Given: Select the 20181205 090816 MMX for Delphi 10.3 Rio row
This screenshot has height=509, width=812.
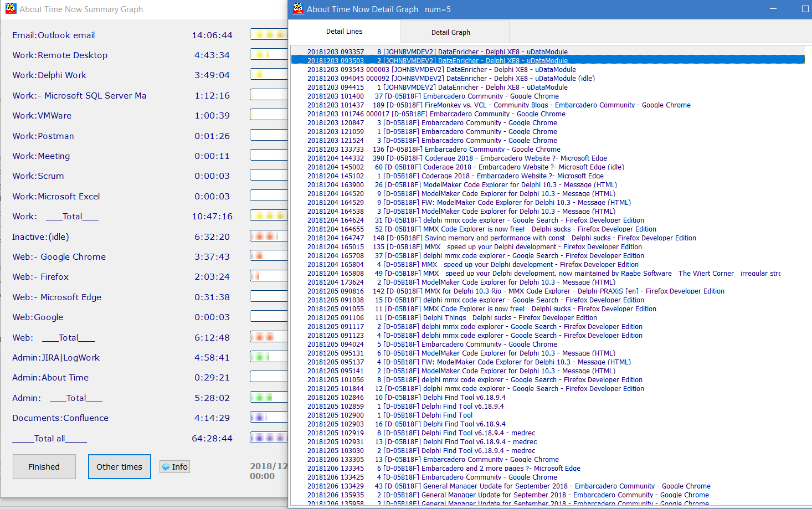Looking at the screenshot, I should coord(515,291).
